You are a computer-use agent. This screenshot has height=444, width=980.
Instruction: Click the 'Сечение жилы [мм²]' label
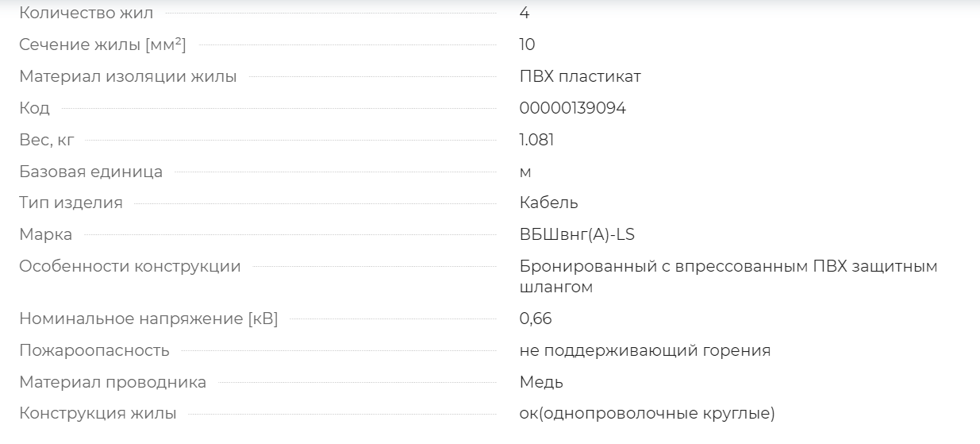pyautogui.click(x=102, y=44)
